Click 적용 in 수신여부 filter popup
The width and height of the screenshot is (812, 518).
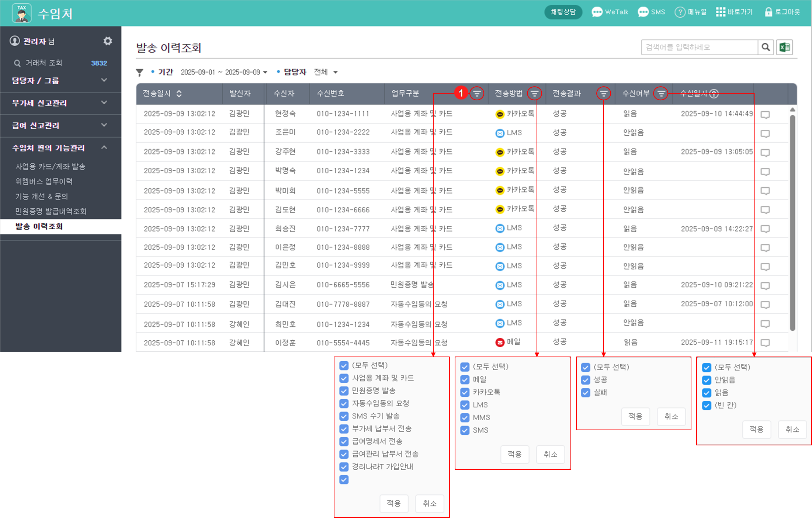pyautogui.click(x=756, y=429)
